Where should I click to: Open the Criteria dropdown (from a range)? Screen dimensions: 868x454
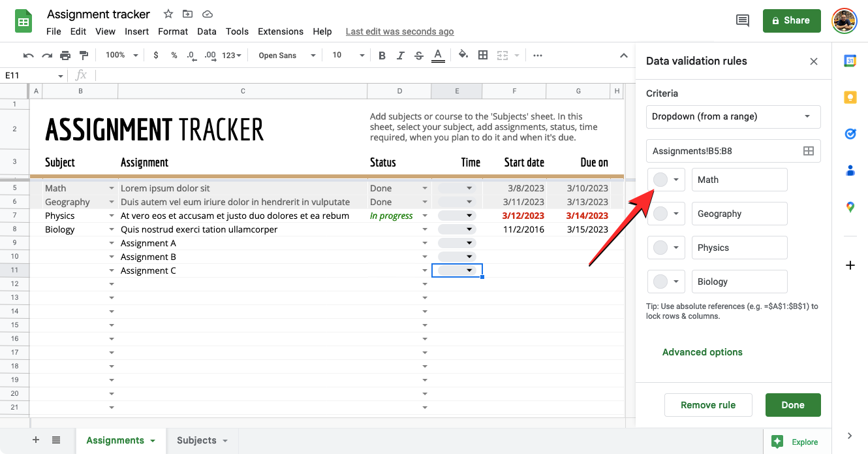(x=733, y=117)
